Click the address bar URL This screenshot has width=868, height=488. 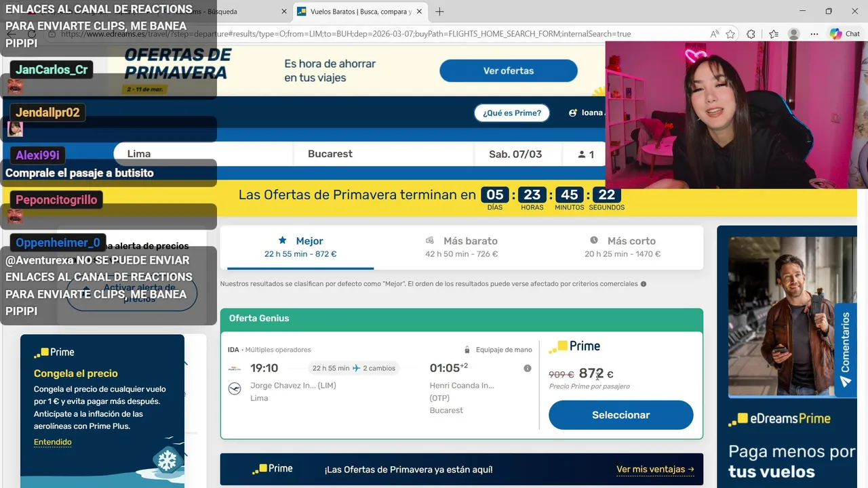tap(346, 34)
